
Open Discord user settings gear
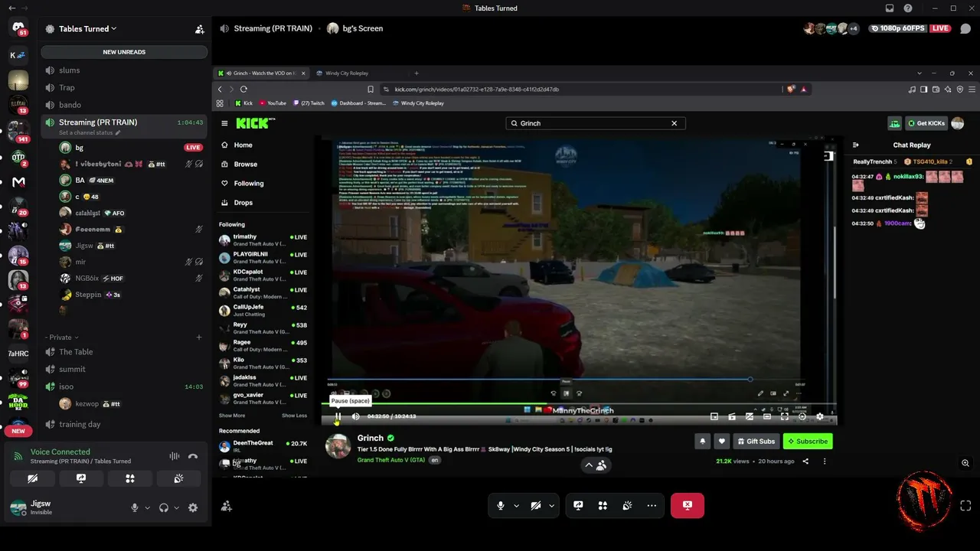click(193, 507)
